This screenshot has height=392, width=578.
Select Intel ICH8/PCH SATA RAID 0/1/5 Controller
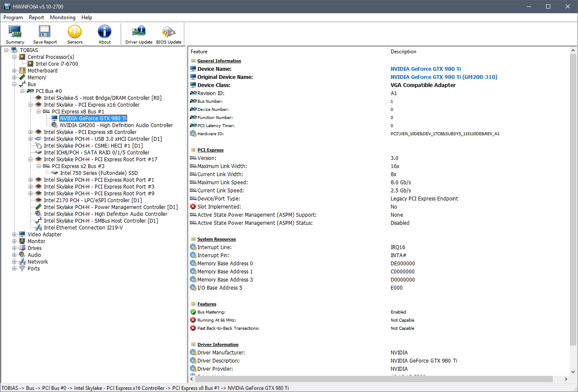[96, 153]
